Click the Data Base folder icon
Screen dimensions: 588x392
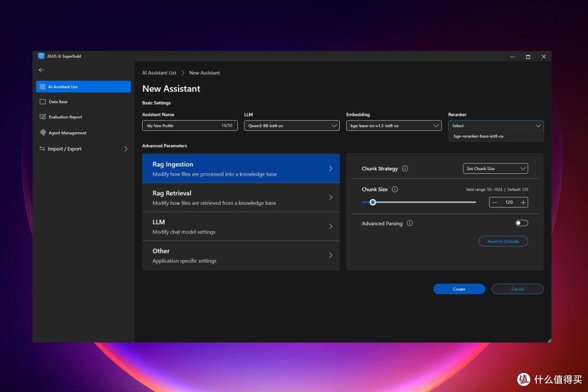click(43, 102)
